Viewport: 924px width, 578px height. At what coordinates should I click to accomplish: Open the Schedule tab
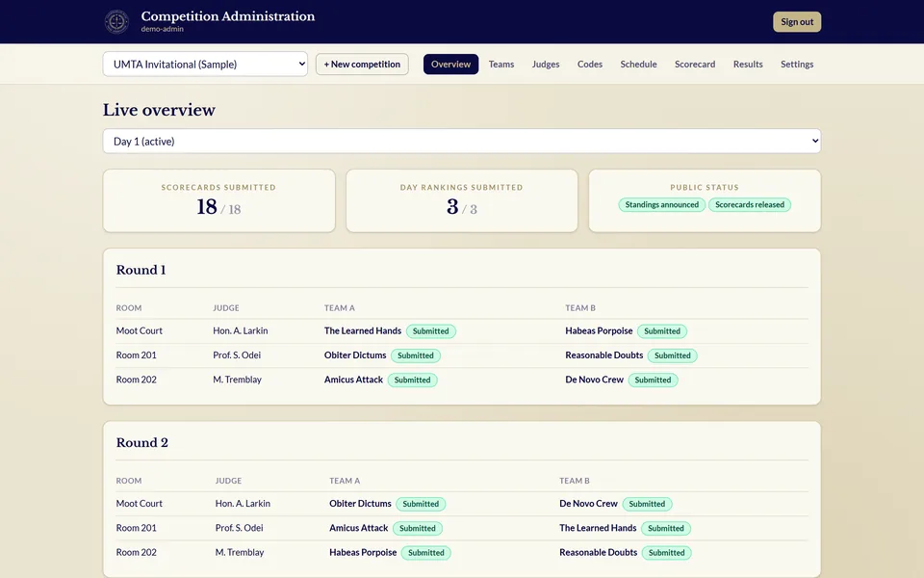(x=638, y=65)
